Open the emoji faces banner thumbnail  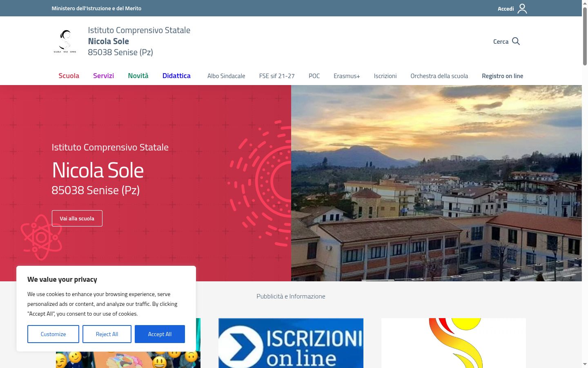click(128, 360)
